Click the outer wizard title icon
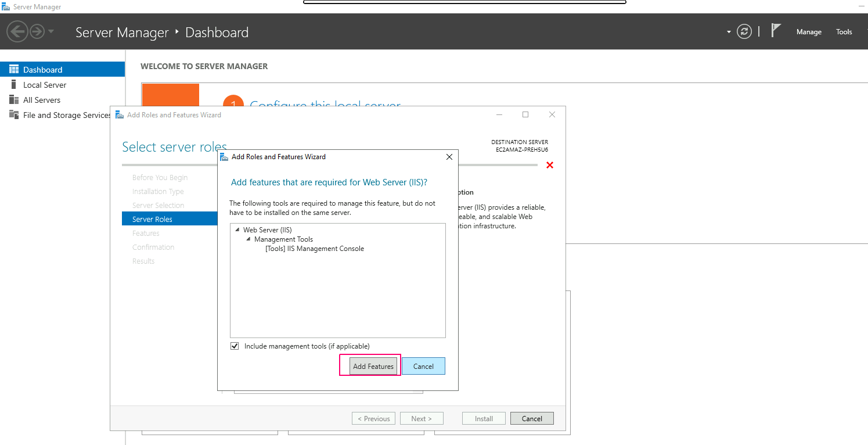Image resolution: width=868 pixels, height=445 pixels. pos(120,114)
